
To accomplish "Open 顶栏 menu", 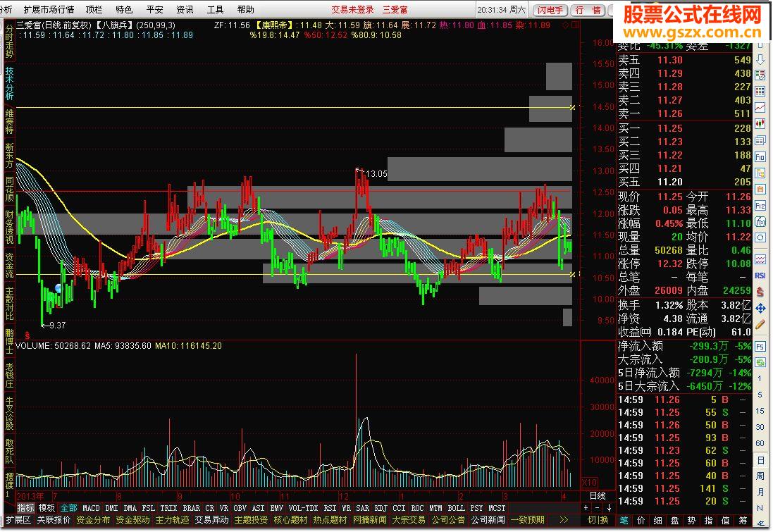I will [94, 9].
